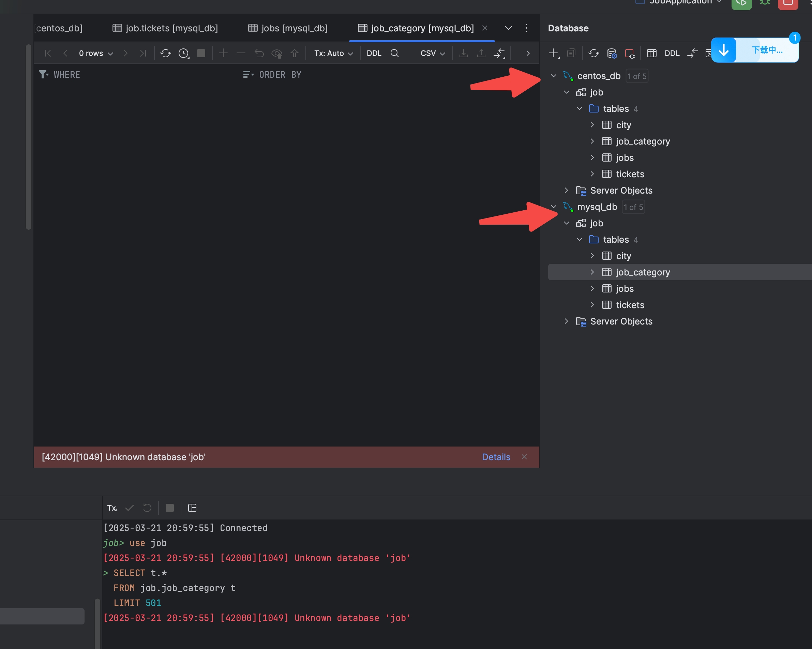Image resolution: width=812 pixels, height=649 pixels.
Task: Roll back the transaction in the console toolbar
Action: pos(147,508)
